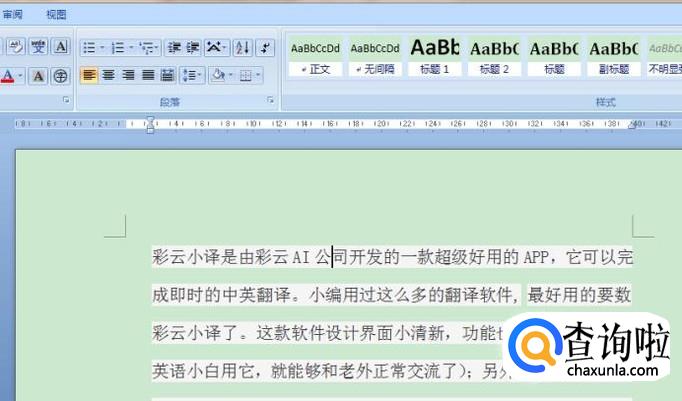Expand the paragraph dialog launcher

coord(270,101)
